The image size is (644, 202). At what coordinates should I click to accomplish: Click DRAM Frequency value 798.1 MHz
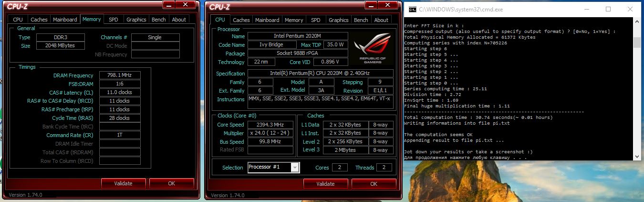click(120, 75)
